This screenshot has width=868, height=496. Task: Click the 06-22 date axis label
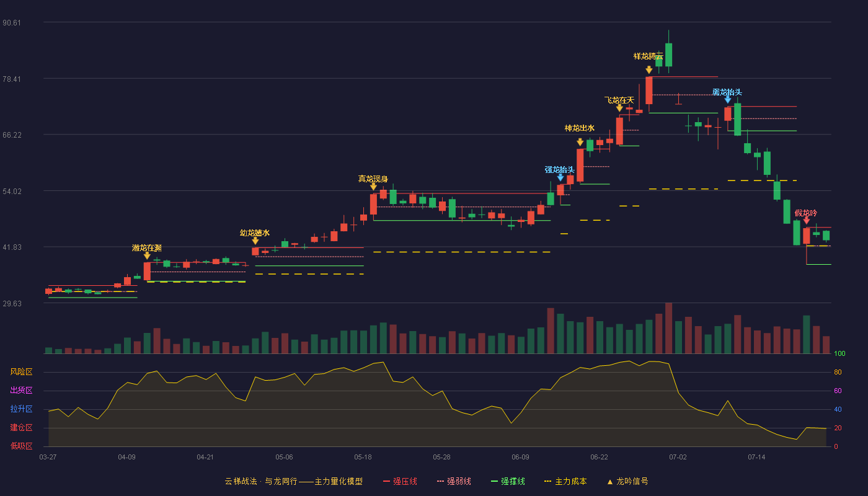pos(599,457)
